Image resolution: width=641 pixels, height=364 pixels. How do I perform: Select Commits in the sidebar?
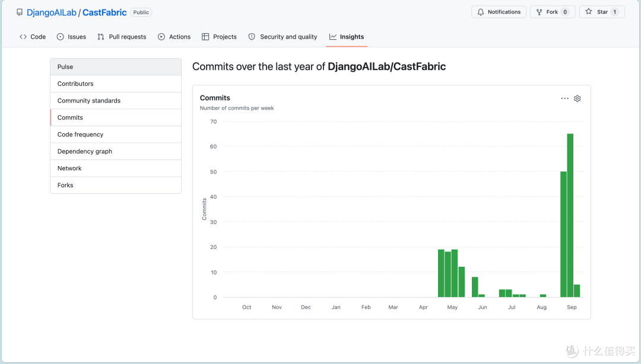pyautogui.click(x=116, y=117)
